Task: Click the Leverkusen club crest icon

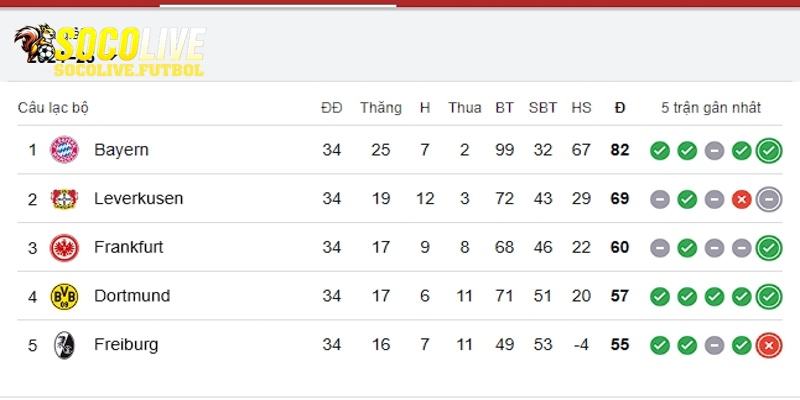Action: tap(64, 199)
